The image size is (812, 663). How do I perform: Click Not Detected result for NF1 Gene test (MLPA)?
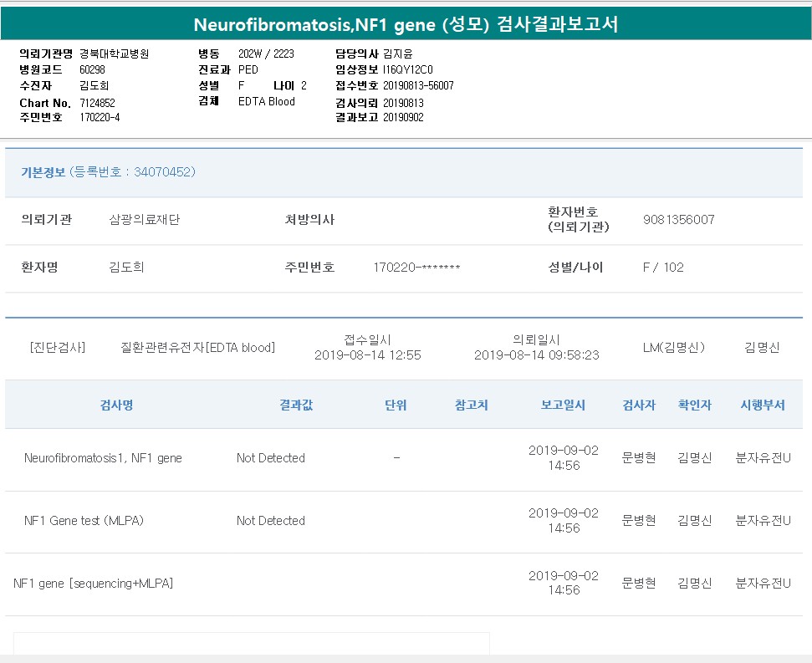pyautogui.click(x=271, y=521)
